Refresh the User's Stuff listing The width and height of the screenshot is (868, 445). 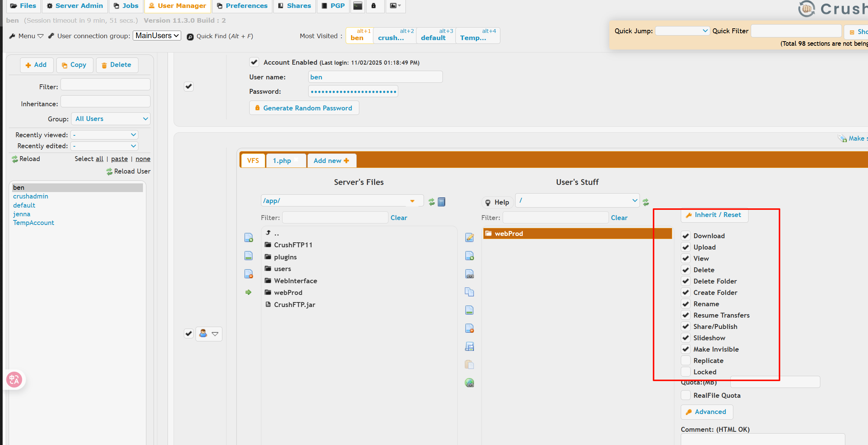(x=646, y=202)
